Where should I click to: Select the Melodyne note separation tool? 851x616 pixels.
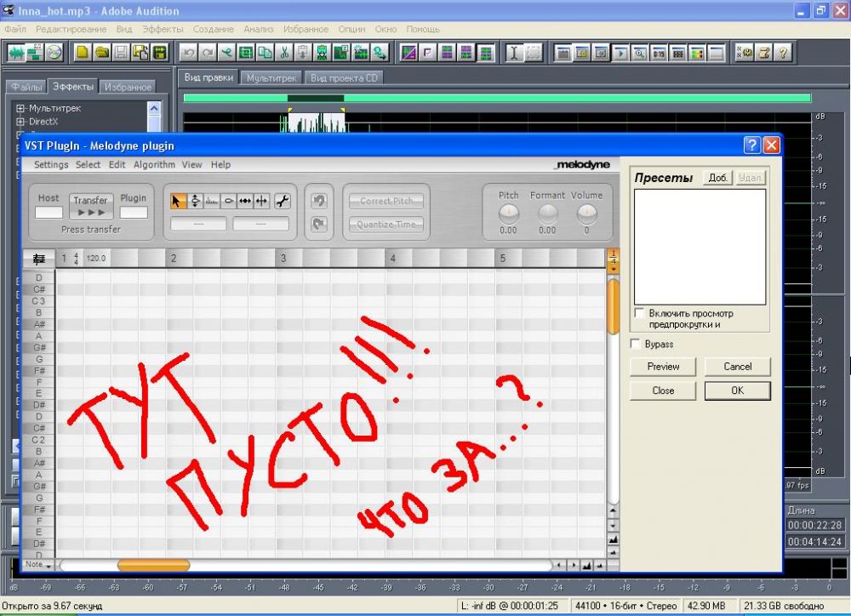click(x=261, y=202)
